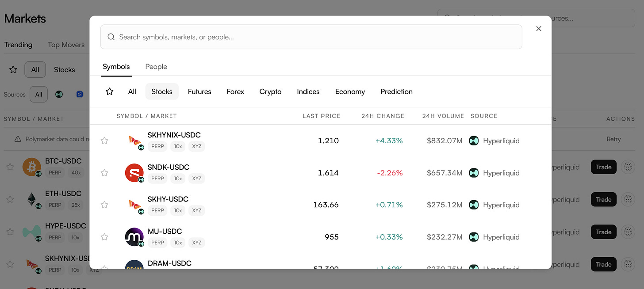This screenshot has height=289, width=644.
Task: Click the $232.27M volume value
Action: point(445,237)
